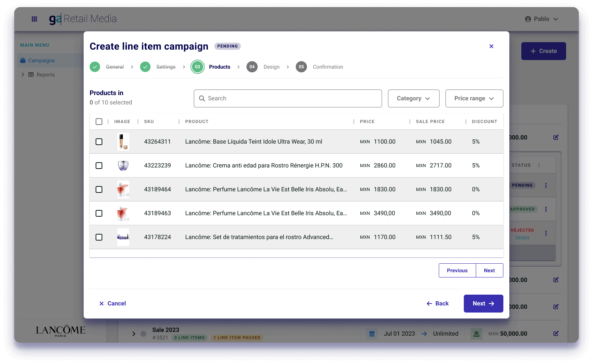Image resolution: width=593 pixels, height=364 pixels.
Task: Click the user avatar icon next to Pablo
Action: click(528, 19)
